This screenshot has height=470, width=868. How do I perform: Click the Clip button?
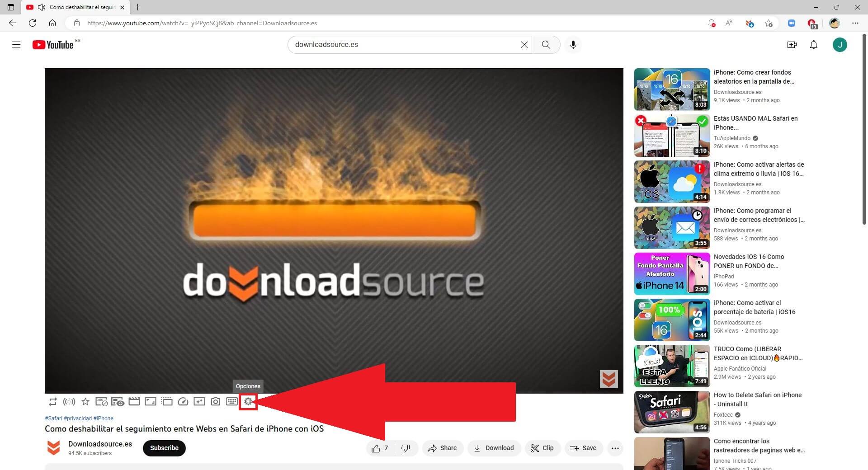pyautogui.click(x=542, y=448)
